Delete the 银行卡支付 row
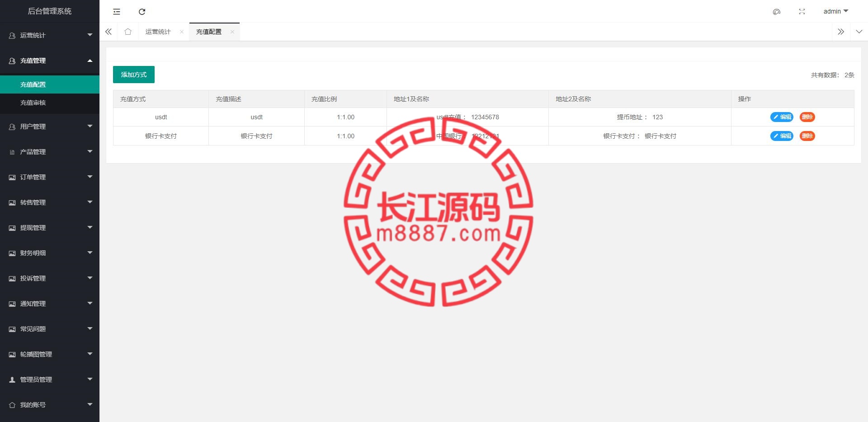Viewport: 868px width, 422px height. (807, 136)
